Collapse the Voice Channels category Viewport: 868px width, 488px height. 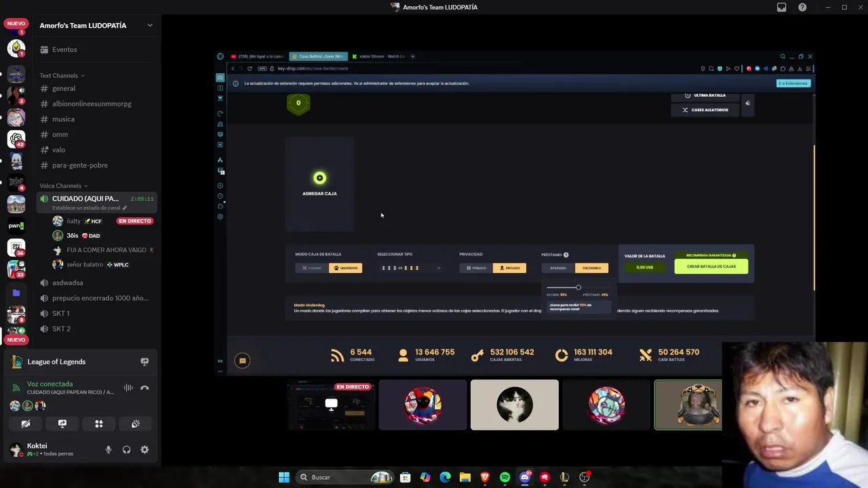pyautogui.click(x=63, y=186)
